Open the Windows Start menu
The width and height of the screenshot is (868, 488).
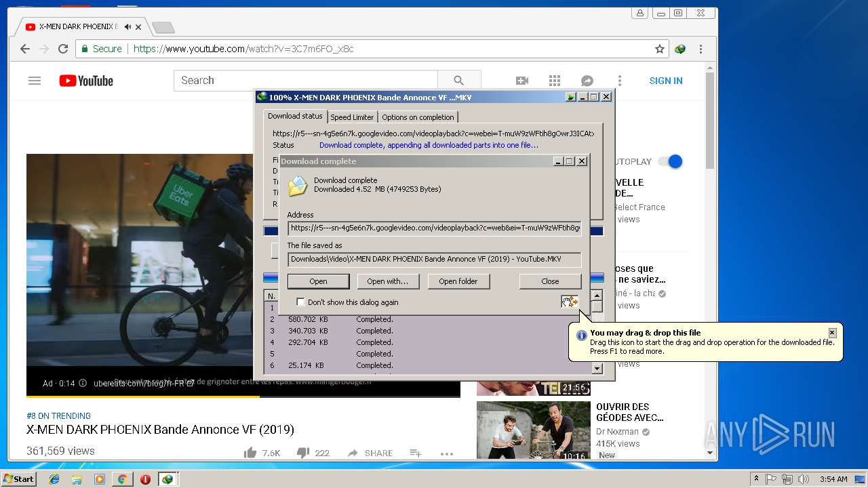coord(19,479)
